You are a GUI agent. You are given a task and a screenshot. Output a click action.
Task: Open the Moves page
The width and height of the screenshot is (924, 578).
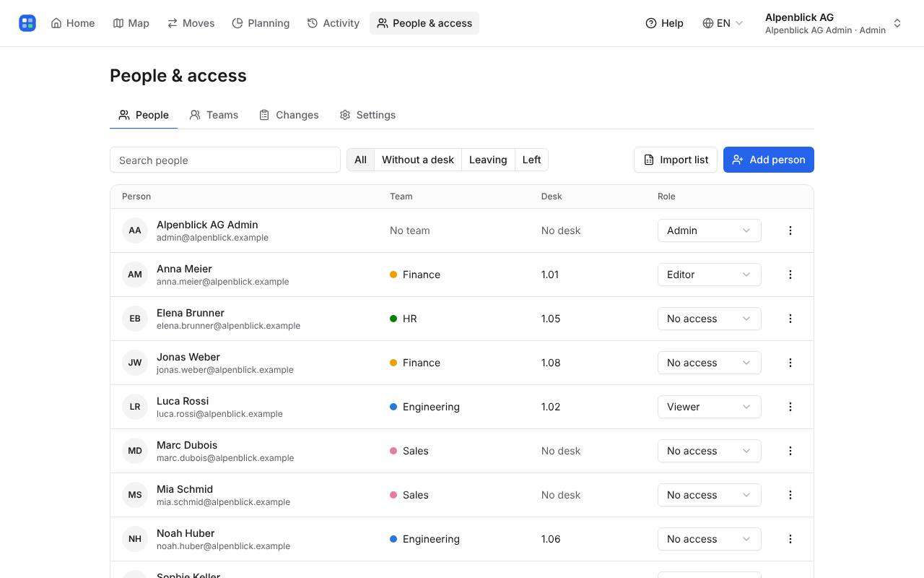coord(191,23)
